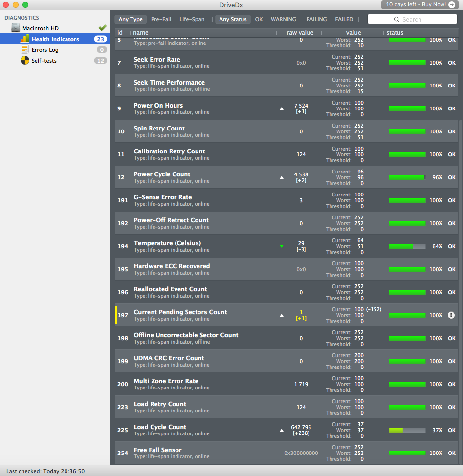Click green checkmark next to Macintosh HD

coord(102,28)
